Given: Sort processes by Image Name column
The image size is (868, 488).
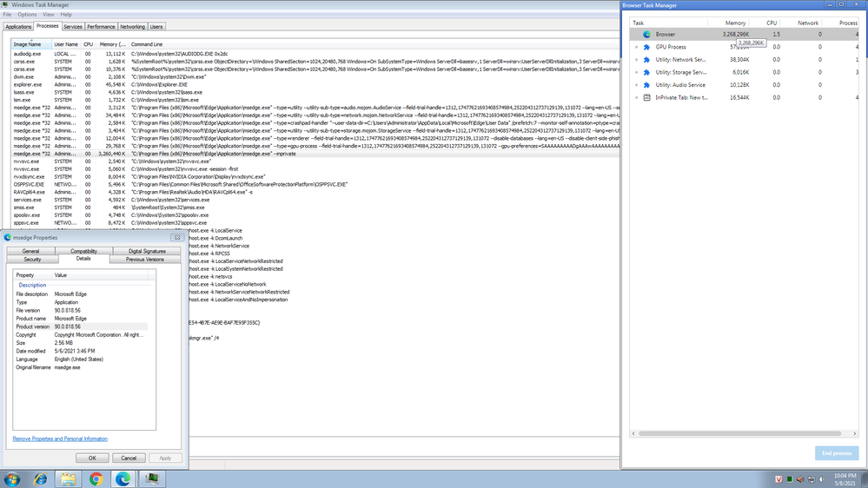Looking at the screenshot, I should 31,44.
